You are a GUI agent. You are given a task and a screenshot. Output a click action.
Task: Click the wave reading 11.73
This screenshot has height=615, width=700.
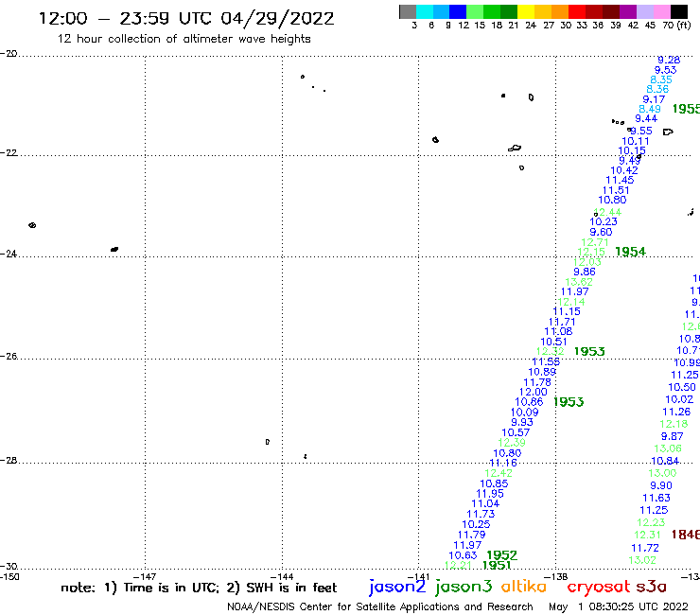(x=481, y=514)
